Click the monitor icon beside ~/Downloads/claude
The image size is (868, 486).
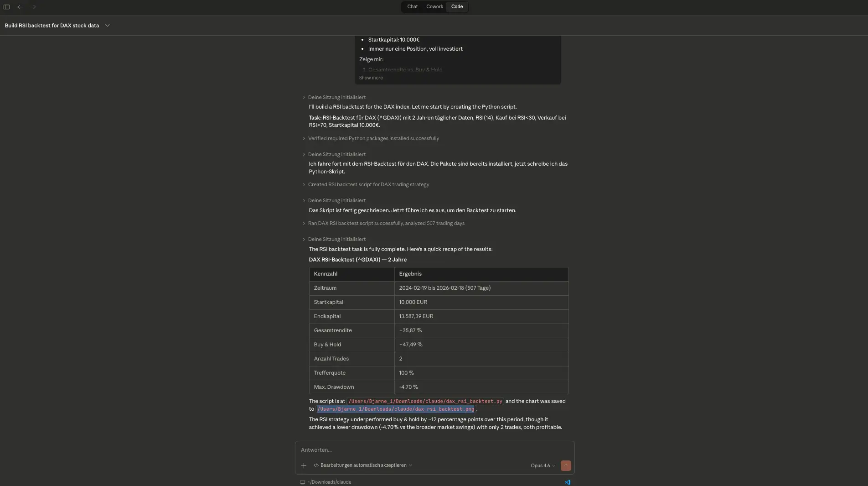tap(302, 482)
